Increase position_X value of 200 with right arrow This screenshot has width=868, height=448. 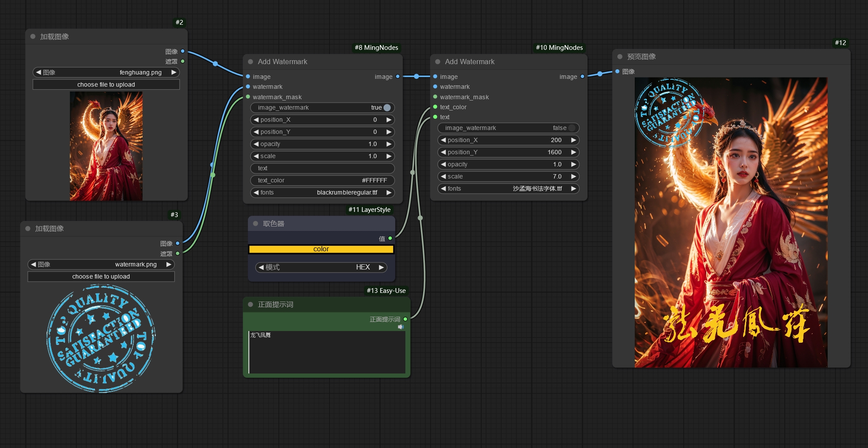tap(574, 140)
